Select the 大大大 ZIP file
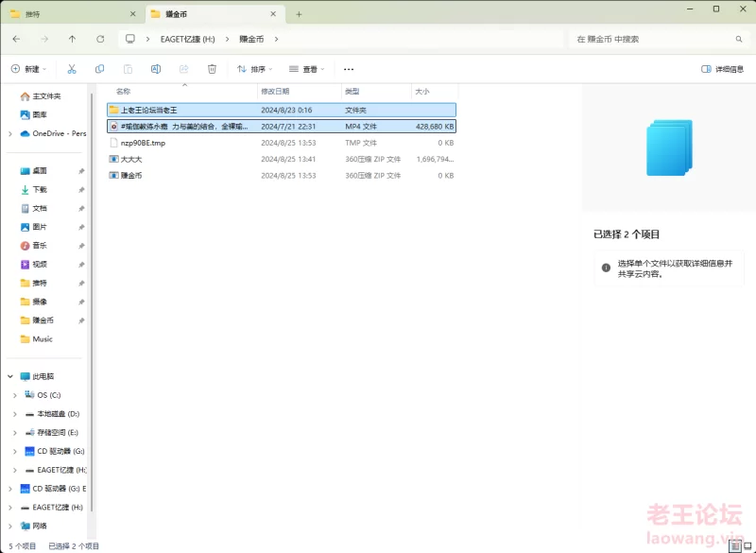Viewport: 756px width, 553px height. click(x=131, y=159)
